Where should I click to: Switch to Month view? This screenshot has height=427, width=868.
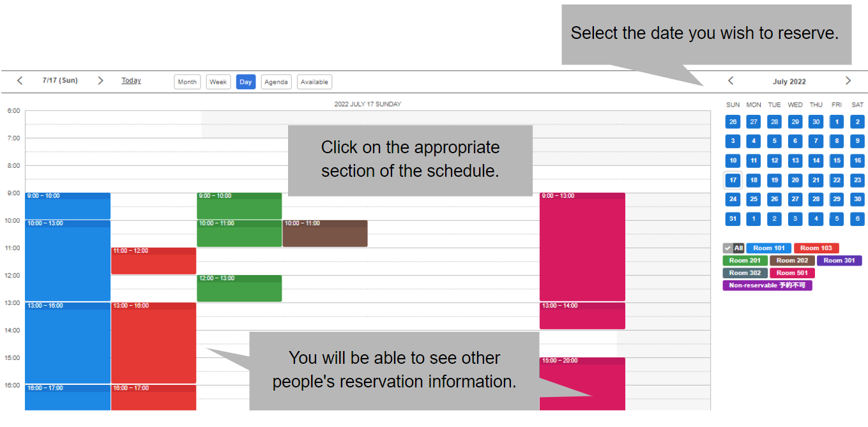187,82
